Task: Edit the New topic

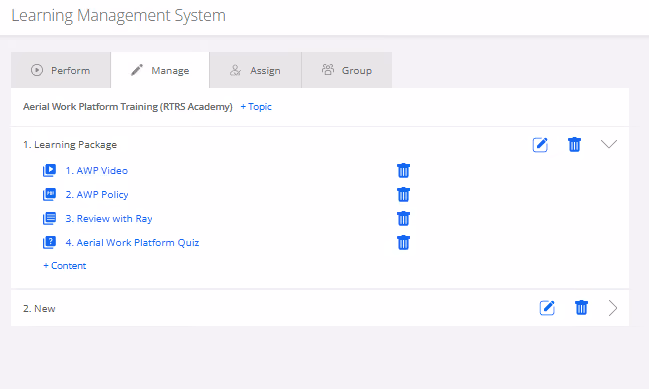Action: [x=547, y=308]
